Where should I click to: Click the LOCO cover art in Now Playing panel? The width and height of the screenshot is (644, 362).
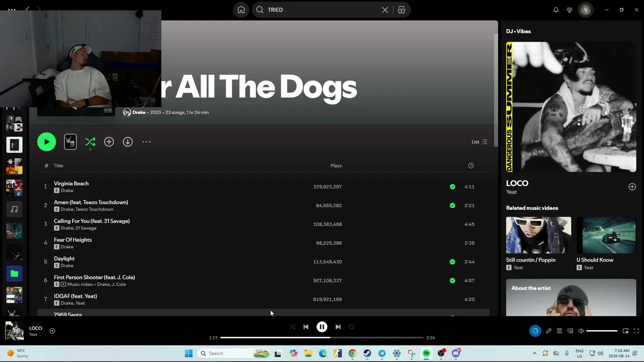[571, 107]
